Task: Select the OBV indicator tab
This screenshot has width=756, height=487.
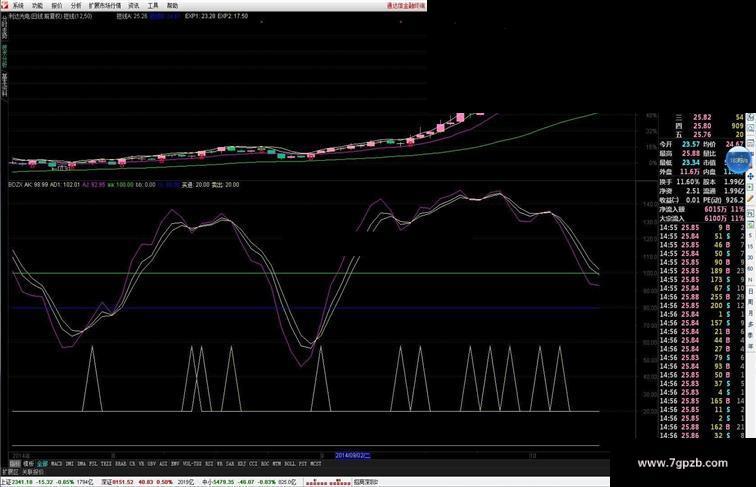Action: pos(151,464)
